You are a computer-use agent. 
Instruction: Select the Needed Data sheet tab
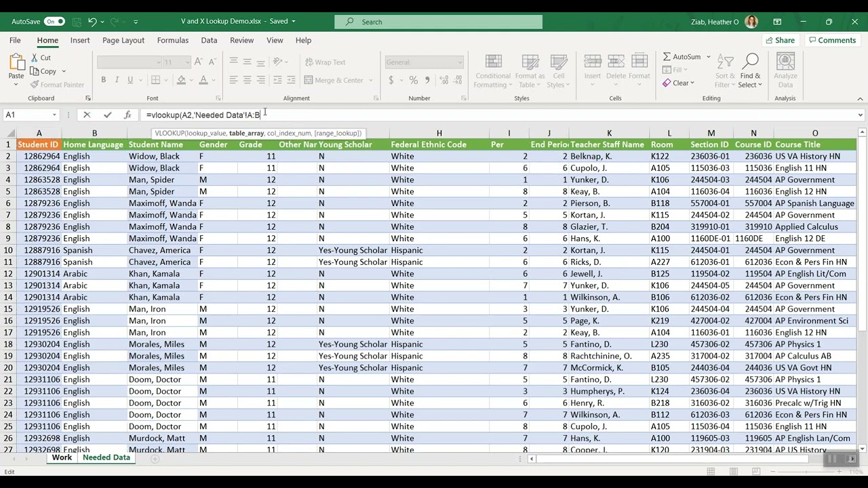106,458
